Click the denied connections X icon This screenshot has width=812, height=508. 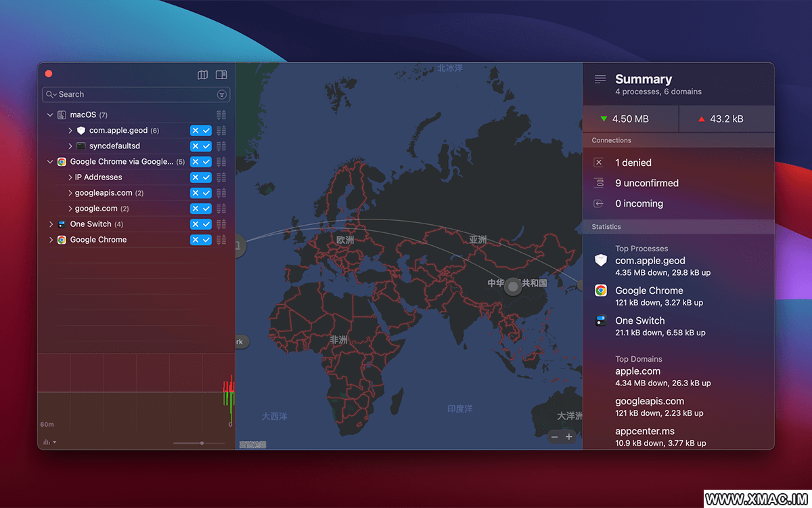pyautogui.click(x=598, y=163)
